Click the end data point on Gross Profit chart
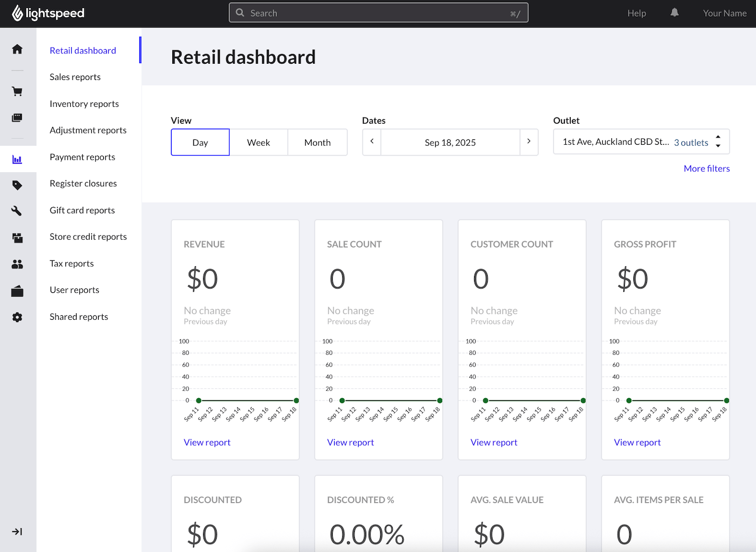Image resolution: width=756 pixels, height=552 pixels. tap(726, 400)
